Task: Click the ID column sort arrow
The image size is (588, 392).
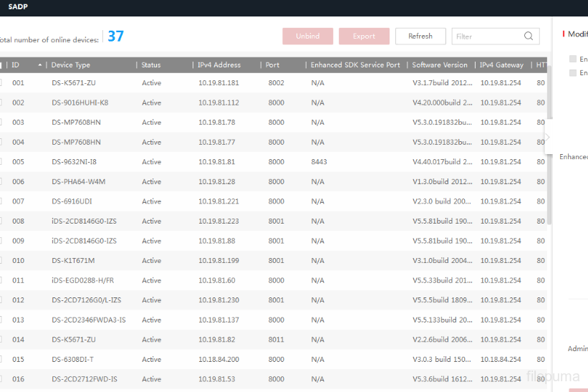Action: click(39, 65)
